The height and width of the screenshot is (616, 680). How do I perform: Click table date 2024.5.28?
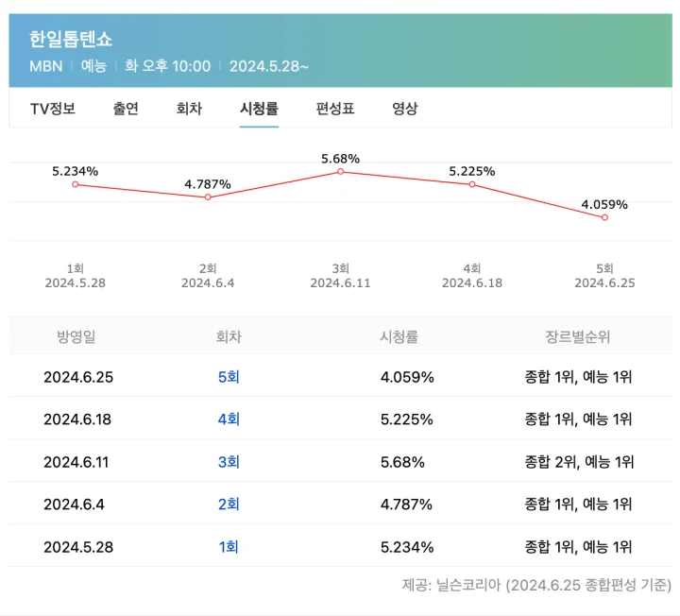(78, 547)
